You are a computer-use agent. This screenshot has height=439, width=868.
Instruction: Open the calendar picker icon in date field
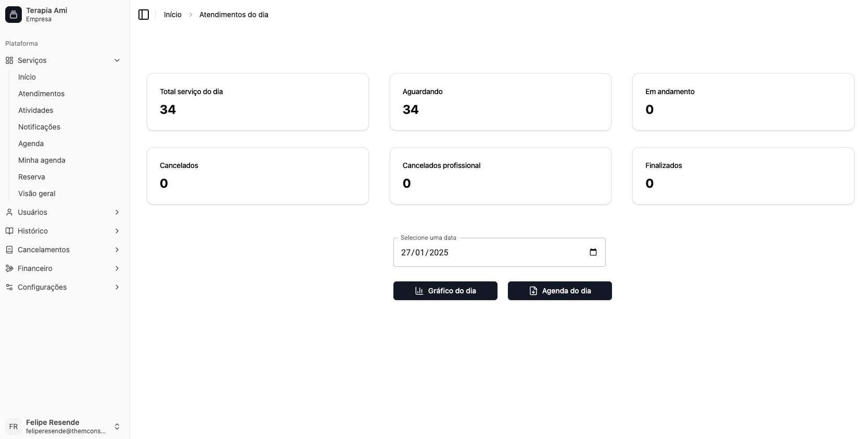point(593,252)
